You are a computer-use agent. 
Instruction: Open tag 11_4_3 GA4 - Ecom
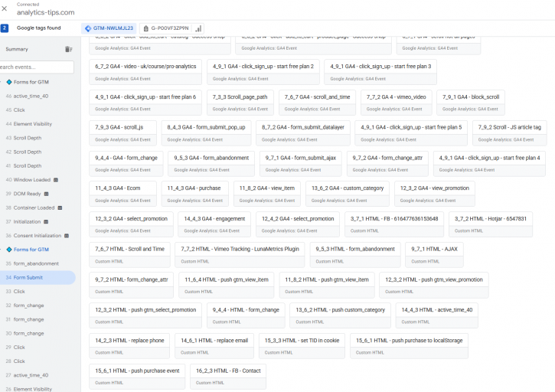[x=122, y=194]
